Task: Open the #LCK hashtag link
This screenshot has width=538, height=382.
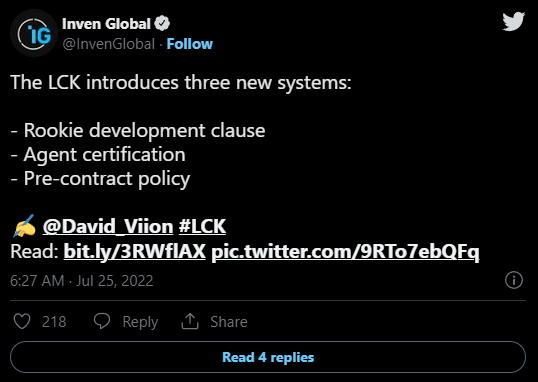Action: (202, 227)
